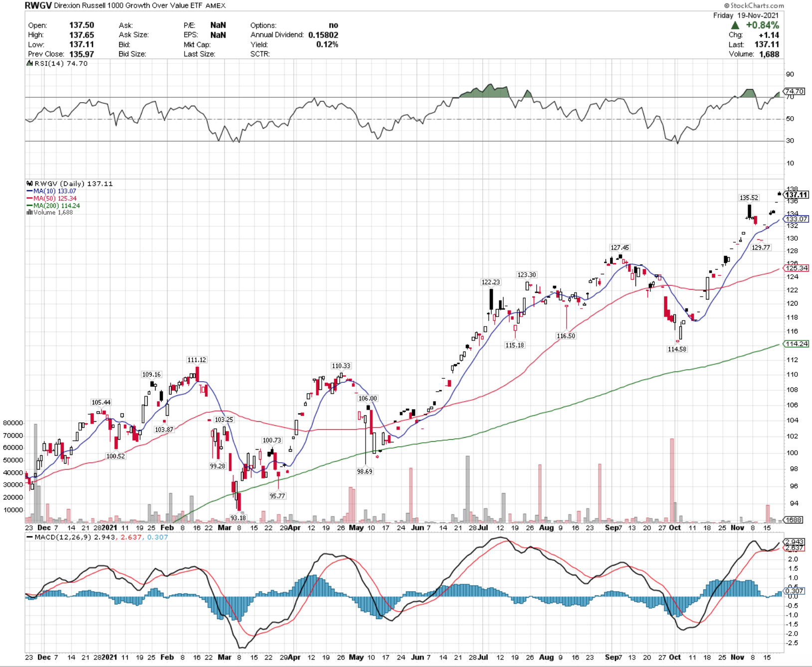Click the 114.58 October low annotation
812x667 pixels.
click(x=677, y=349)
